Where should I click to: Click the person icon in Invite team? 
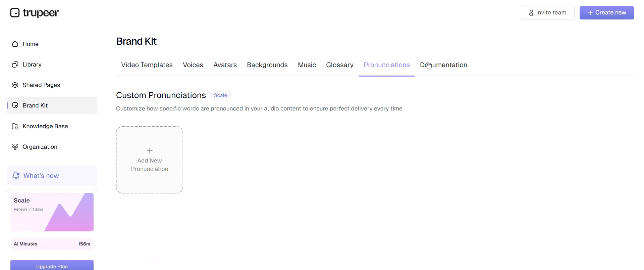point(531,13)
